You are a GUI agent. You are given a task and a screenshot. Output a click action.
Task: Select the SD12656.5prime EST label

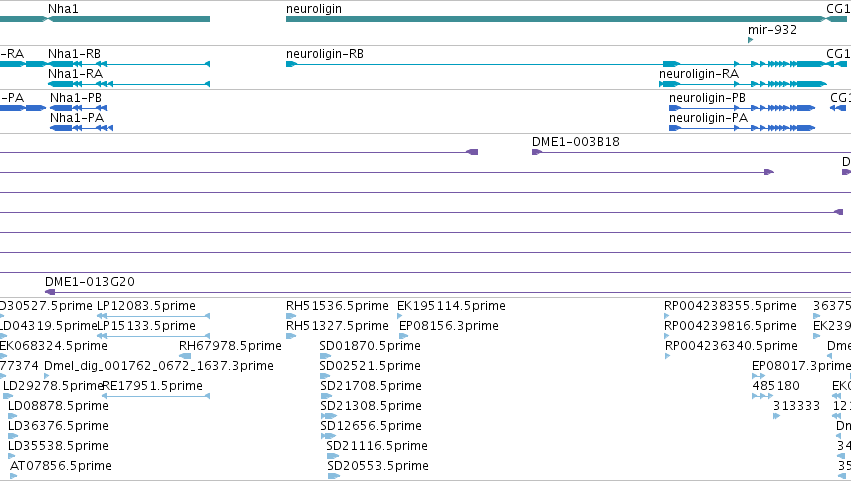(371, 426)
